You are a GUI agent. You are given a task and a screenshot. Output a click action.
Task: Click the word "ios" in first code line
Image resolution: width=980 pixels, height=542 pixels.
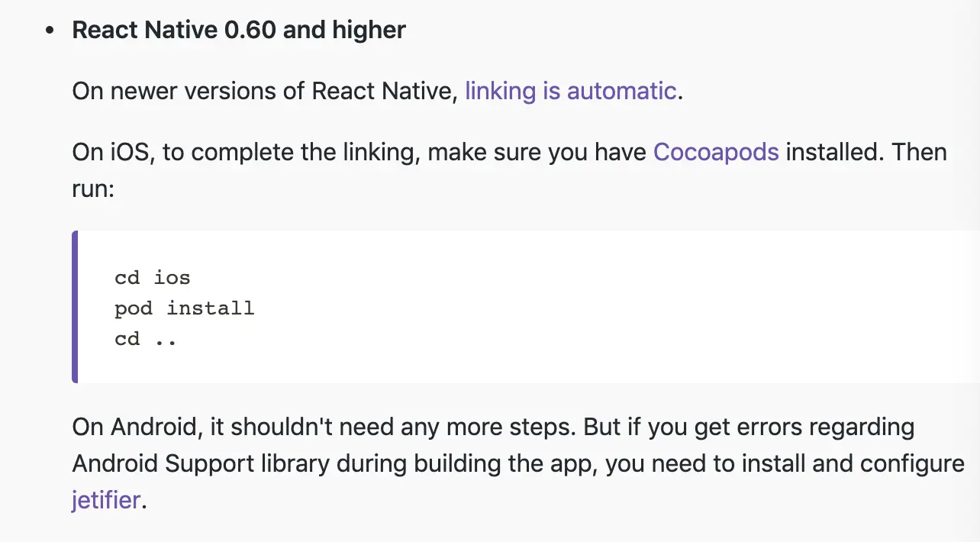172,277
